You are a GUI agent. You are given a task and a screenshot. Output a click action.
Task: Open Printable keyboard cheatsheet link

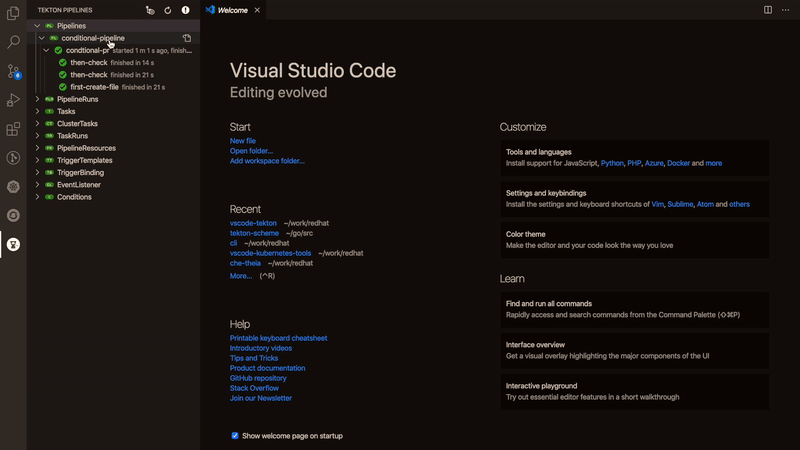click(x=279, y=338)
